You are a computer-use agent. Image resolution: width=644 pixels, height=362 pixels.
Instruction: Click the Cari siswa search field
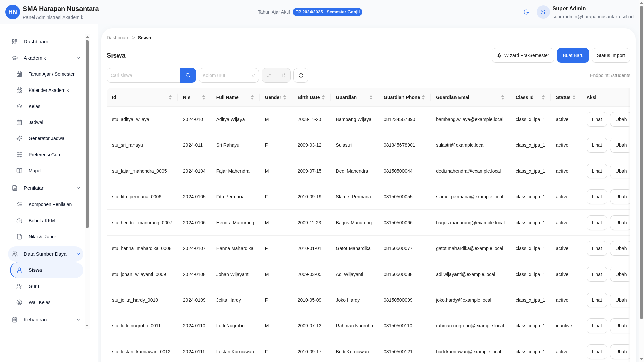[144, 75]
